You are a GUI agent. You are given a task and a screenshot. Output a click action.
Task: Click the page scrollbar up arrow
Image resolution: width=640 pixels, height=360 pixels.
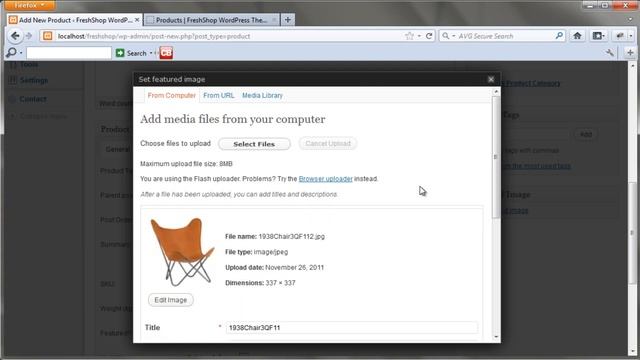(633, 65)
